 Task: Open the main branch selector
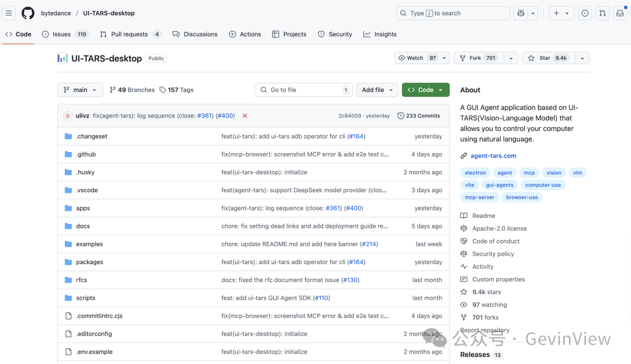pos(80,90)
